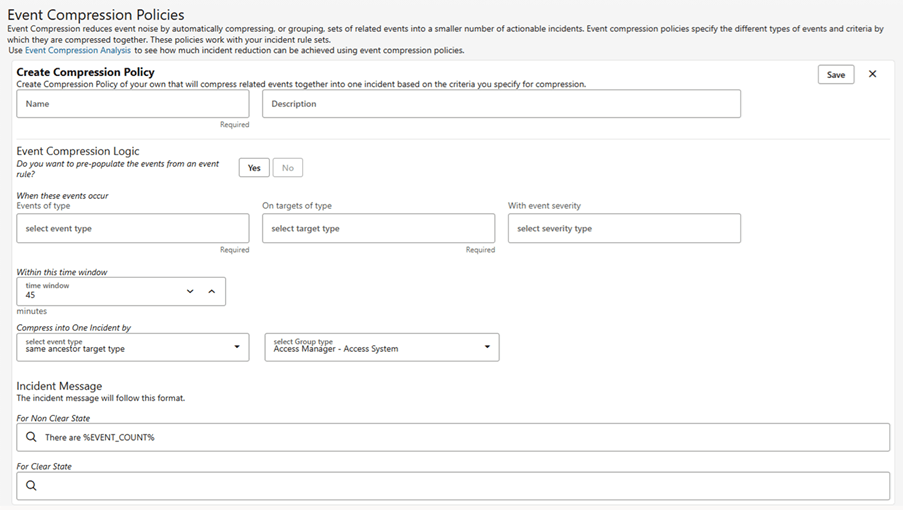Viewport: 903px width, 510px height.
Task: Click the Create Compression Policy title
Action: click(85, 72)
